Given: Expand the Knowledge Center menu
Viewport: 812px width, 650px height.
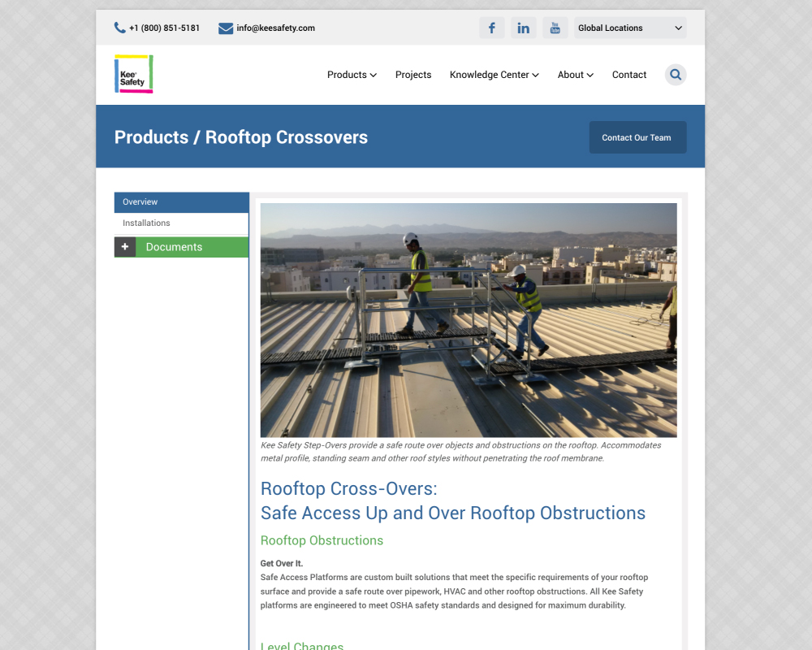Looking at the screenshot, I should coord(494,75).
